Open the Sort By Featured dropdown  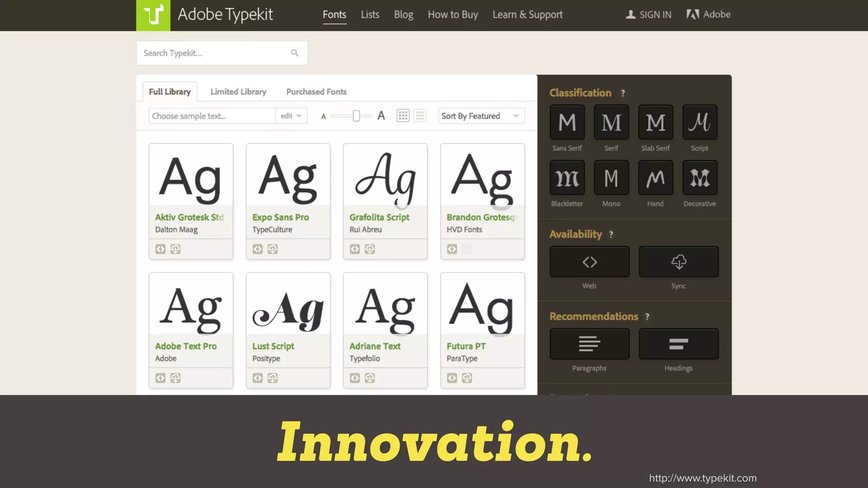pyautogui.click(x=481, y=116)
